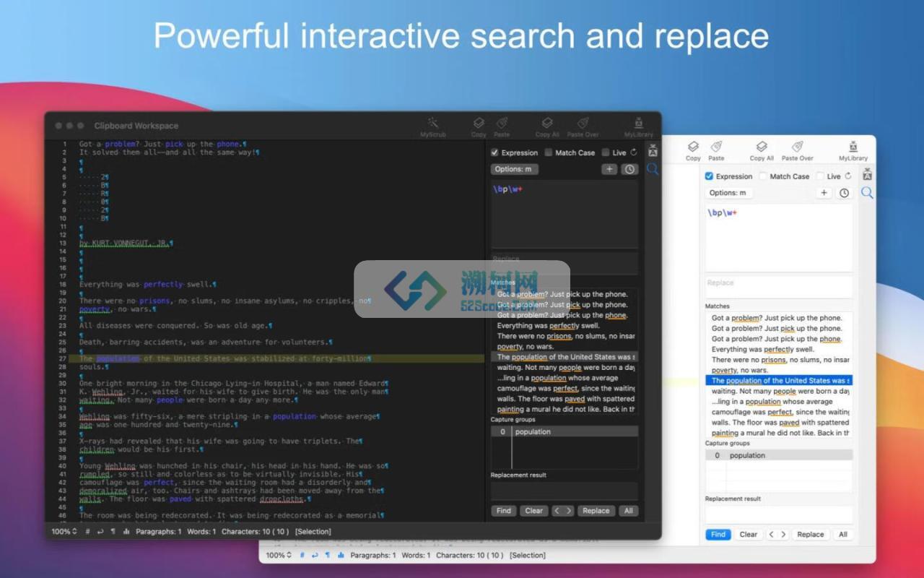Click blue Find button in light panel
The height and width of the screenshot is (578, 924).
tap(718, 535)
